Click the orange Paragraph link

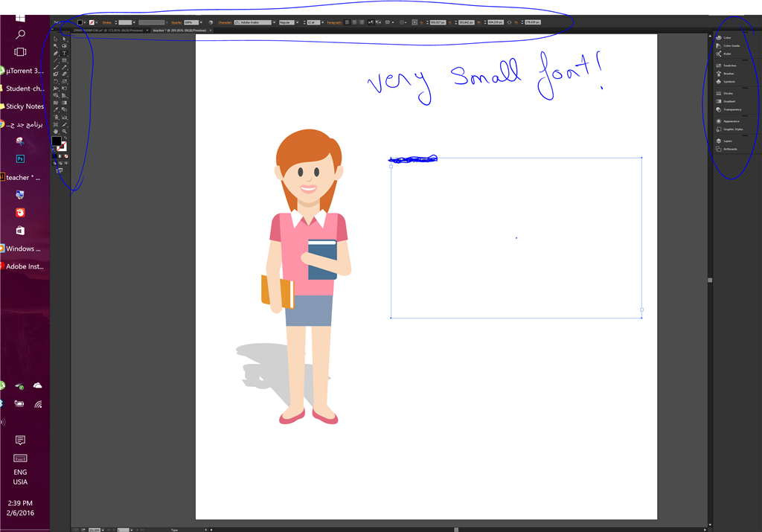pos(335,22)
